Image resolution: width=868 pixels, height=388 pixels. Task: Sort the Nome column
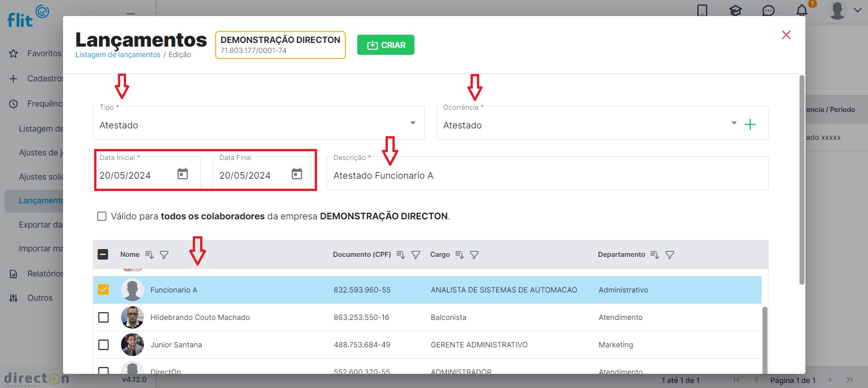149,255
